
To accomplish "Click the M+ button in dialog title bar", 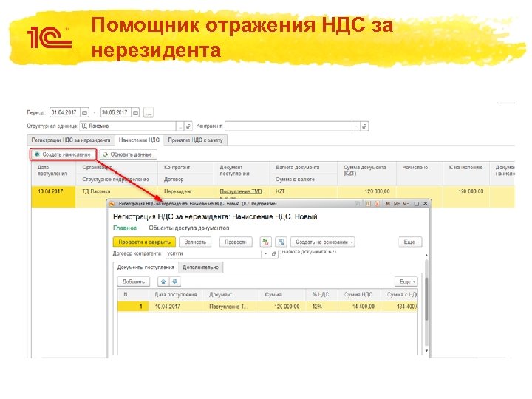I will [397, 204].
